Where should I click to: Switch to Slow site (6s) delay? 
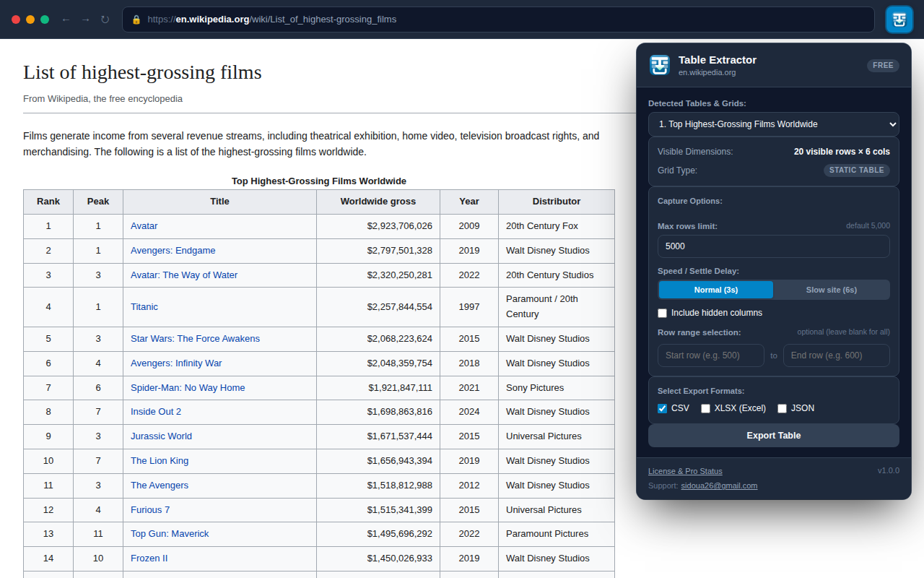tap(831, 290)
